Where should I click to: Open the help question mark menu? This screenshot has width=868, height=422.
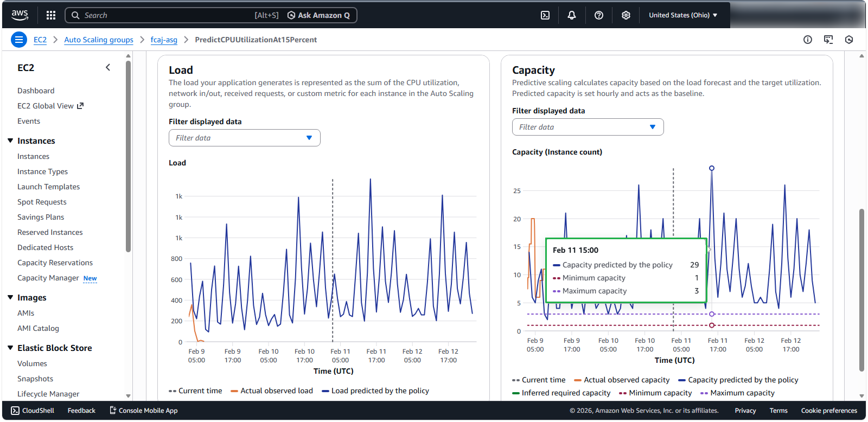[599, 15]
